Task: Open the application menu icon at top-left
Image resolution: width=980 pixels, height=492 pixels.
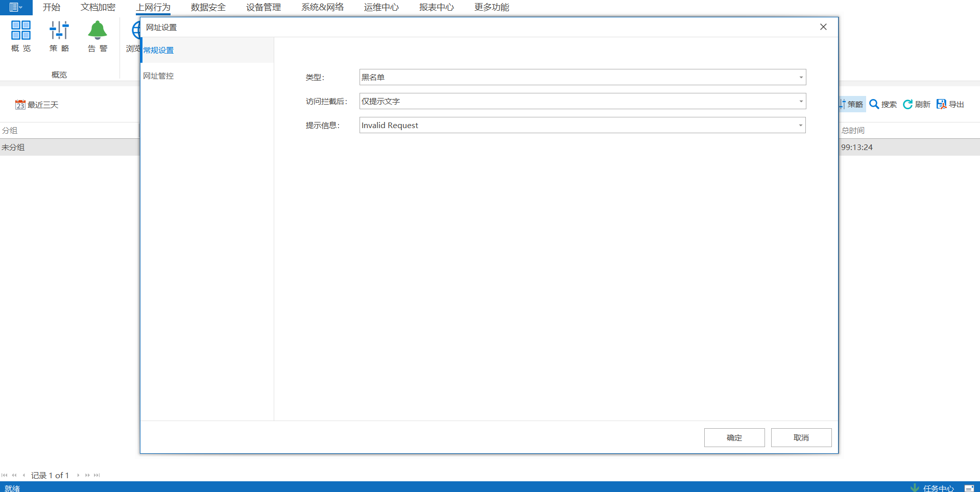Action: (x=15, y=7)
